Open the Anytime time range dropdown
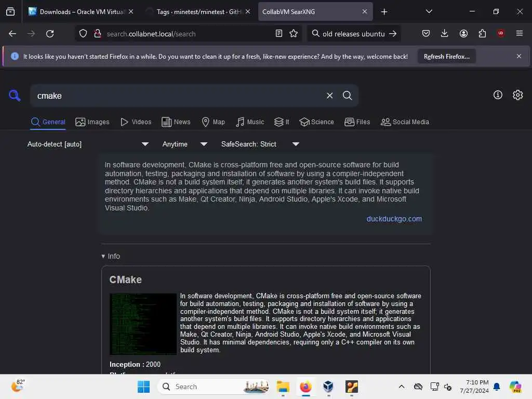The height and width of the screenshot is (399, 532). coord(184,144)
